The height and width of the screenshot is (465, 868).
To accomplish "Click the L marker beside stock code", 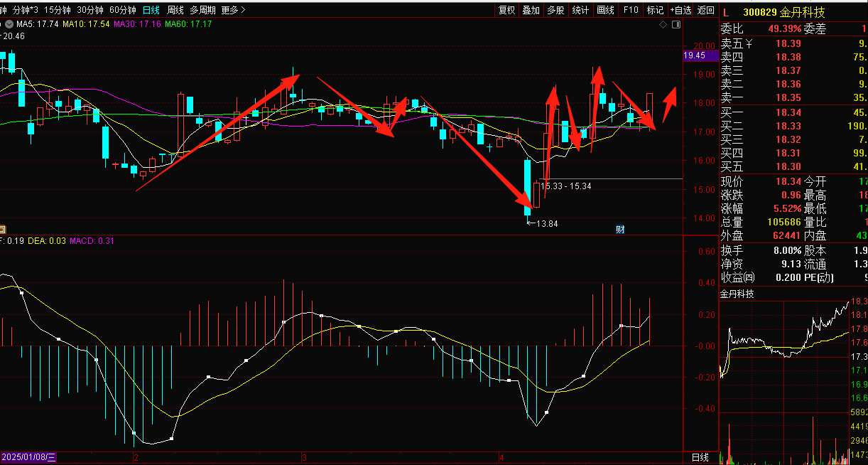I will pos(726,11).
